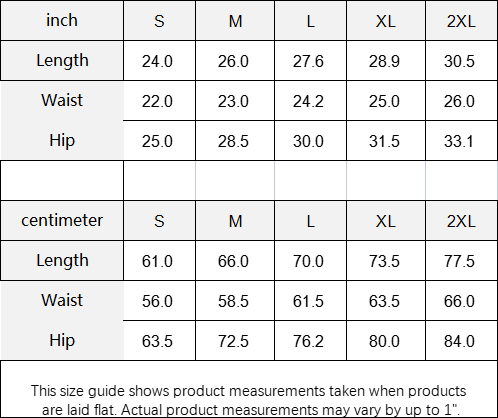Click the size guide disclaimer text
The height and width of the screenshot is (418, 498).
pos(249,400)
